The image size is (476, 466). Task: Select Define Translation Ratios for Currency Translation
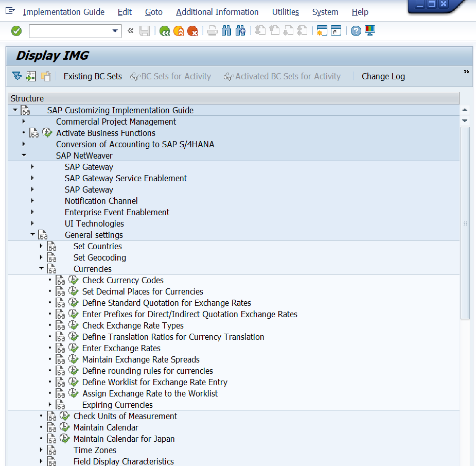[x=173, y=337]
